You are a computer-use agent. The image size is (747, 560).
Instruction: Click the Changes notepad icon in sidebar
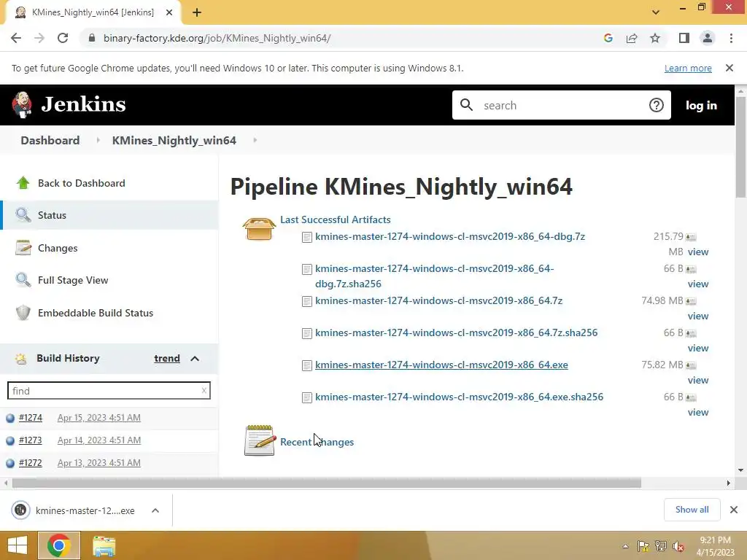point(23,248)
